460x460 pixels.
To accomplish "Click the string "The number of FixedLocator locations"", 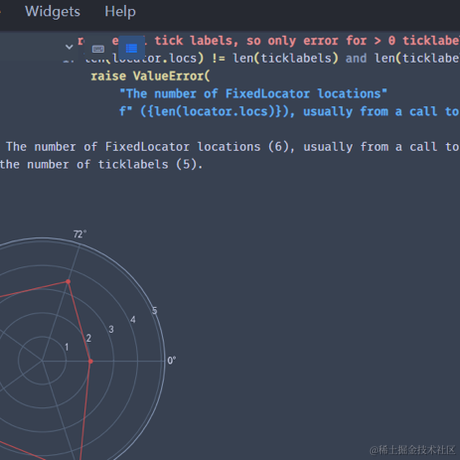I will pos(253,94).
